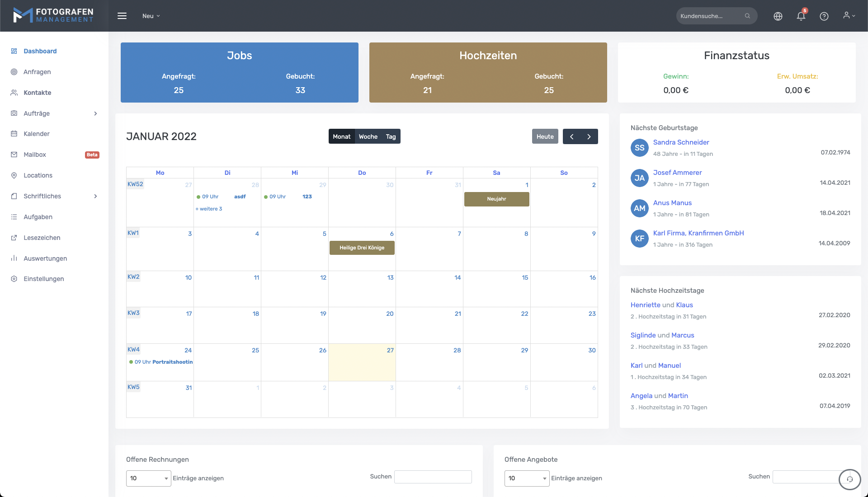Image resolution: width=868 pixels, height=497 pixels.
Task: Click the support chat bubble icon
Action: coord(849,479)
